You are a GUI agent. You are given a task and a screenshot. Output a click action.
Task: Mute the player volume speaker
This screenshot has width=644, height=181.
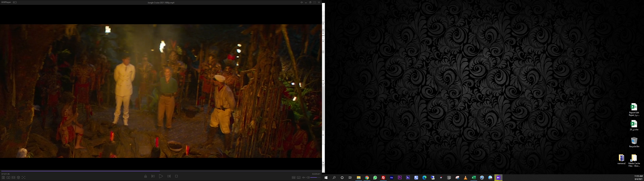308,177
